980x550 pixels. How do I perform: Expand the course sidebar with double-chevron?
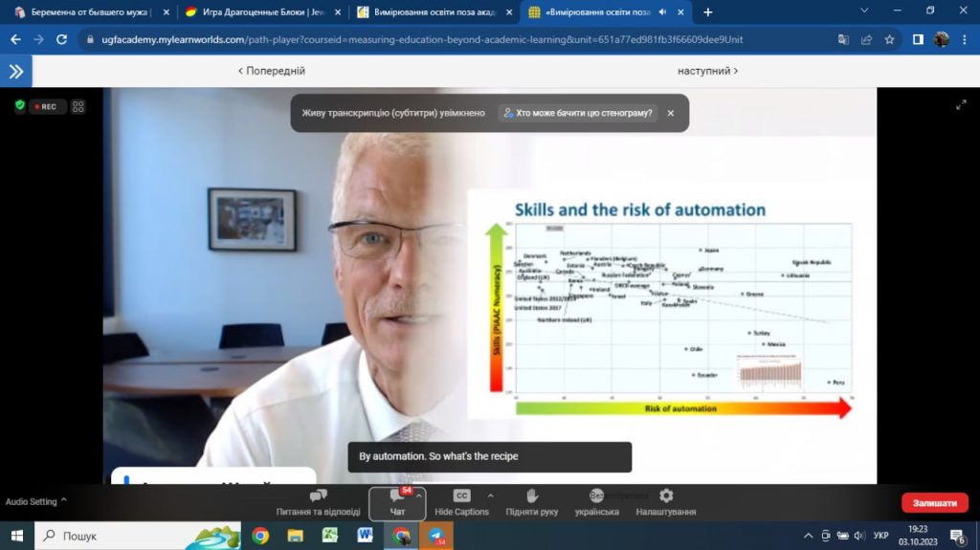15,71
